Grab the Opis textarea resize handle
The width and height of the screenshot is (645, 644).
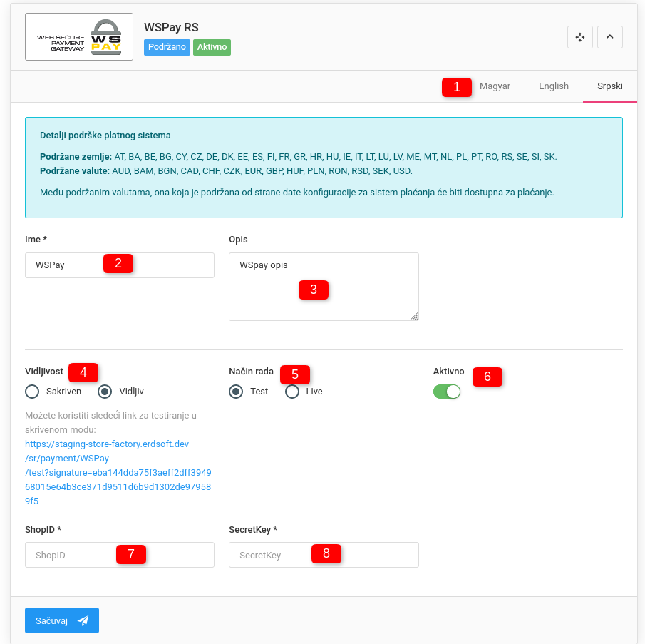414,316
